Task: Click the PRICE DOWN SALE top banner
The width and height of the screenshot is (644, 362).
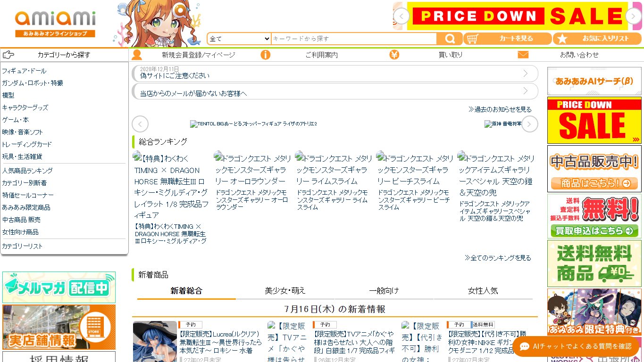Action: coord(517,16)
